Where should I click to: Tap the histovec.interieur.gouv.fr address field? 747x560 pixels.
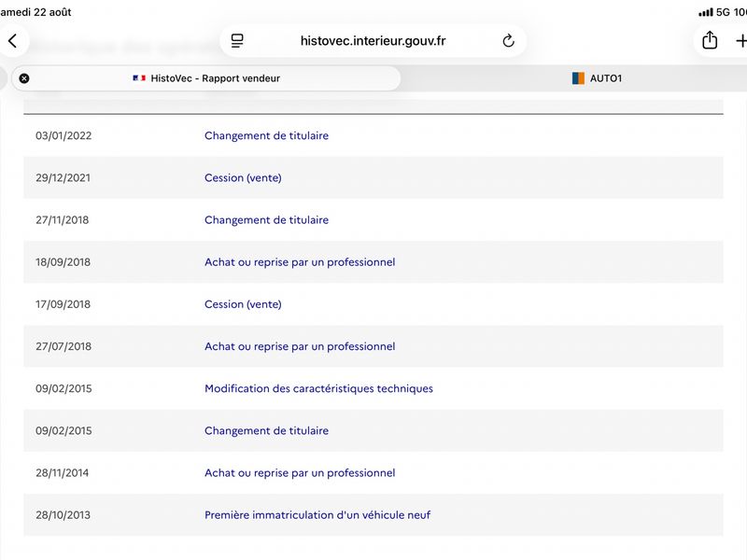pos(373,41)
